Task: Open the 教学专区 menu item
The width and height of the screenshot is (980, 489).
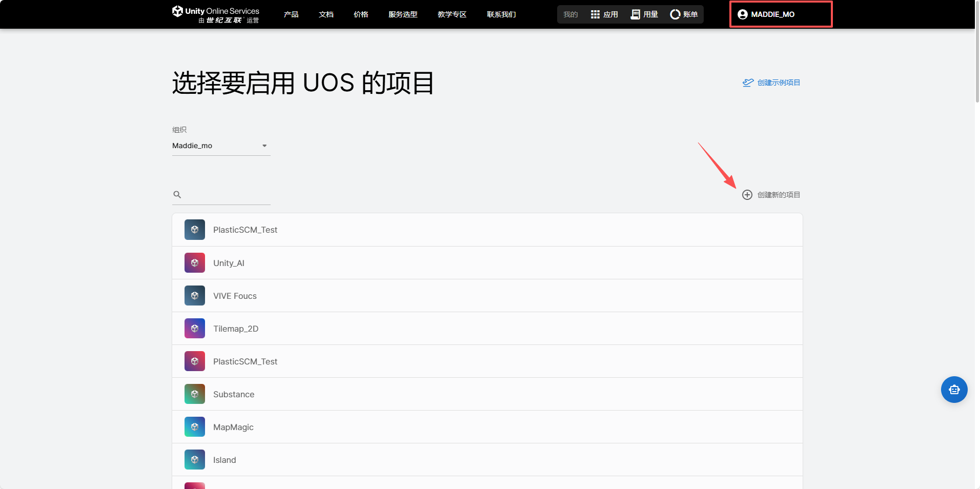Action: tap(452, 14)
